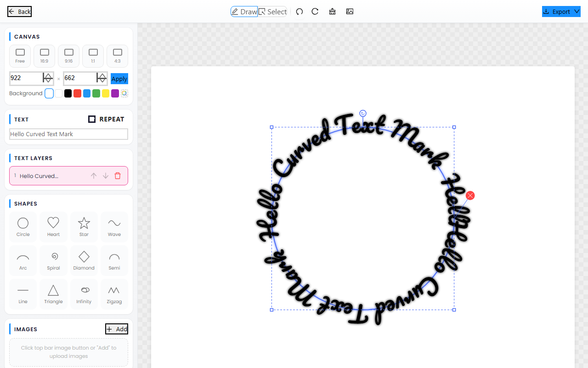Focus the Hello Curved Text Mark input

pos(69,134)
